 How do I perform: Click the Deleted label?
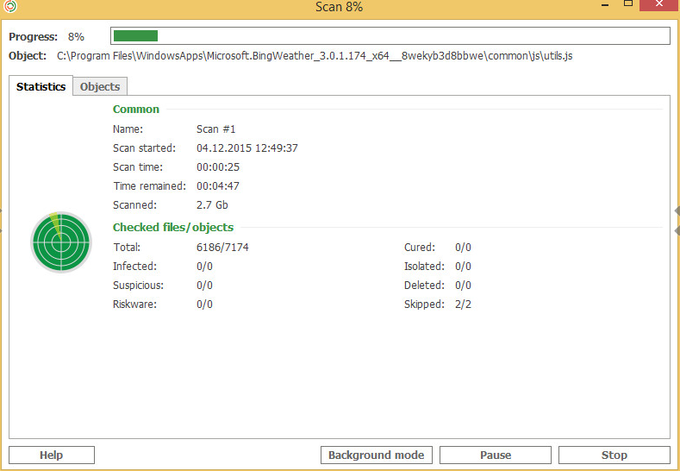pos(424,285)
